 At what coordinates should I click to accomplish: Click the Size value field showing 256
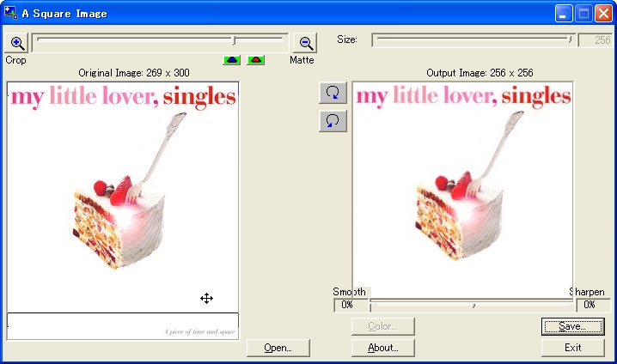point(594,40)
